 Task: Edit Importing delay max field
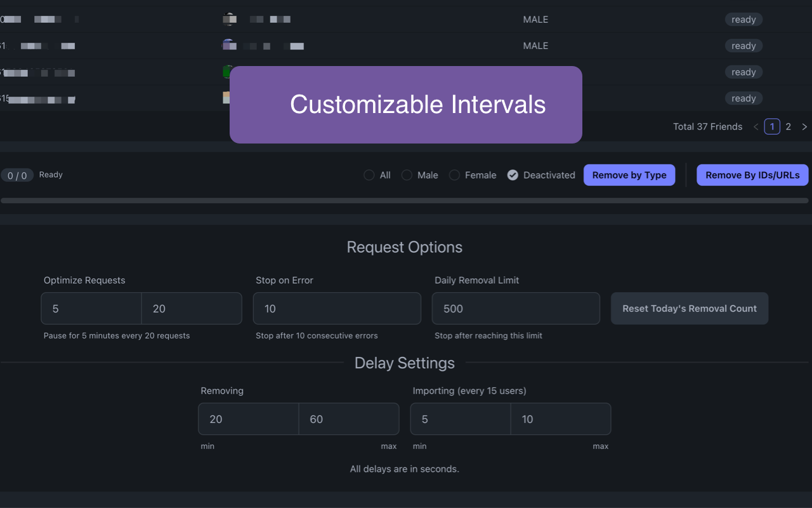click(x=561, y=419)
